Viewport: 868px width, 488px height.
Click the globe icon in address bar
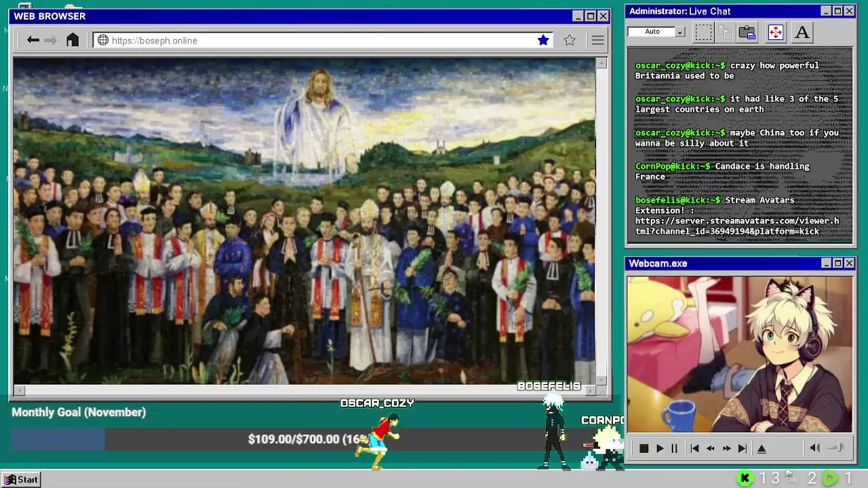tap(103, 40)
